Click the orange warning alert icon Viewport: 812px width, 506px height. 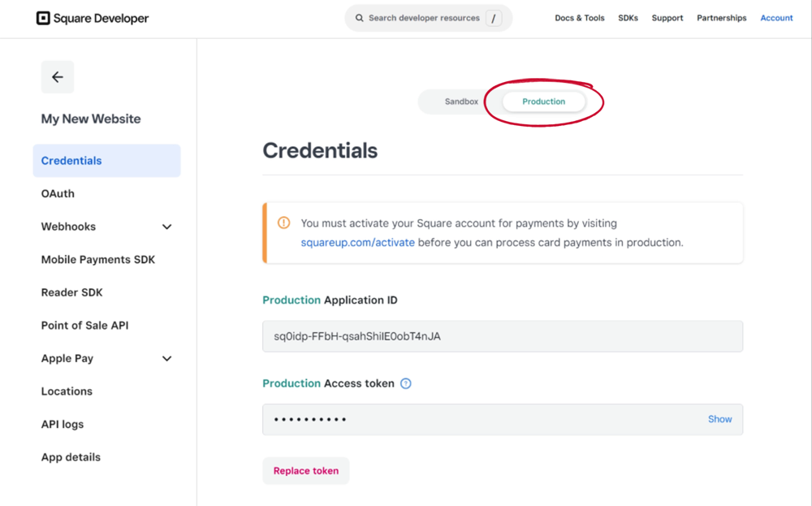point(283,223)
